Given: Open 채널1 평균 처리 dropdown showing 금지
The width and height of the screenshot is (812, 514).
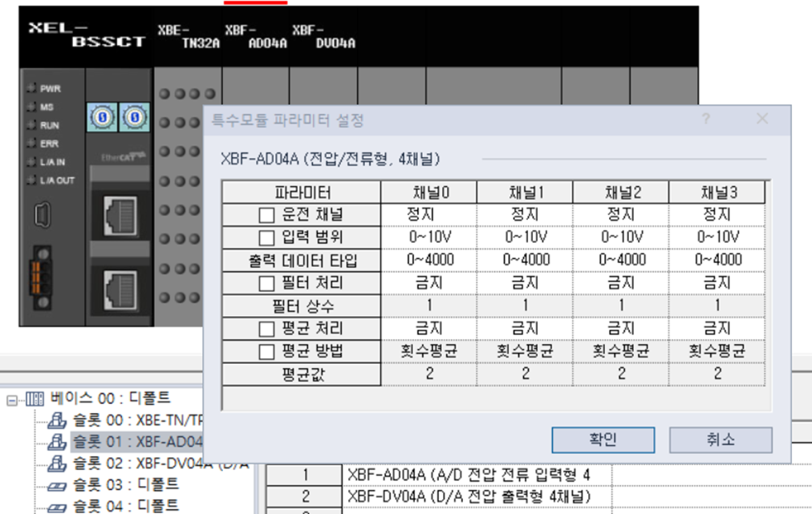Looking at the screenshot, I should [525, 329].
